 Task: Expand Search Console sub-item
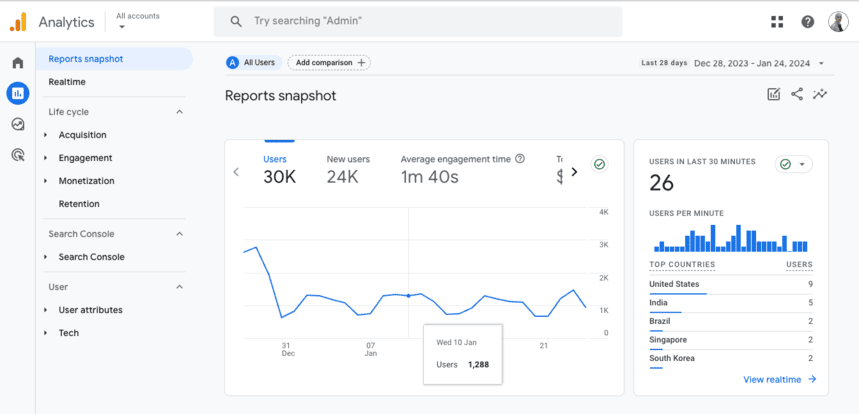point(45,257)
